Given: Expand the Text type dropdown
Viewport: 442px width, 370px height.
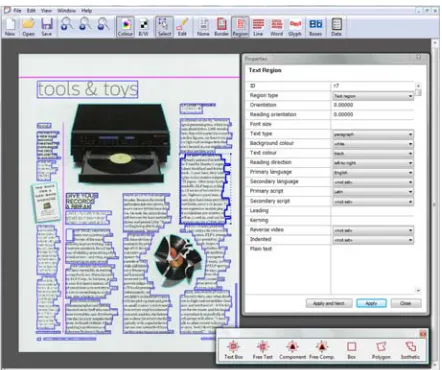Looking at the screenshot, I should click(x=373, y=134).
